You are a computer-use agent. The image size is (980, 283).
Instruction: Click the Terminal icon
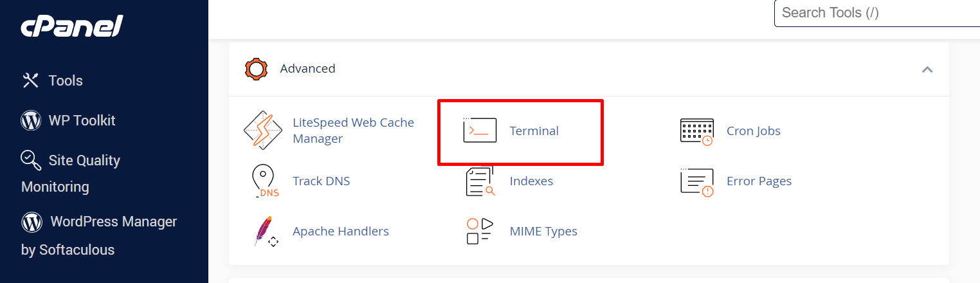pyautogui.click(x=480, y=131)
